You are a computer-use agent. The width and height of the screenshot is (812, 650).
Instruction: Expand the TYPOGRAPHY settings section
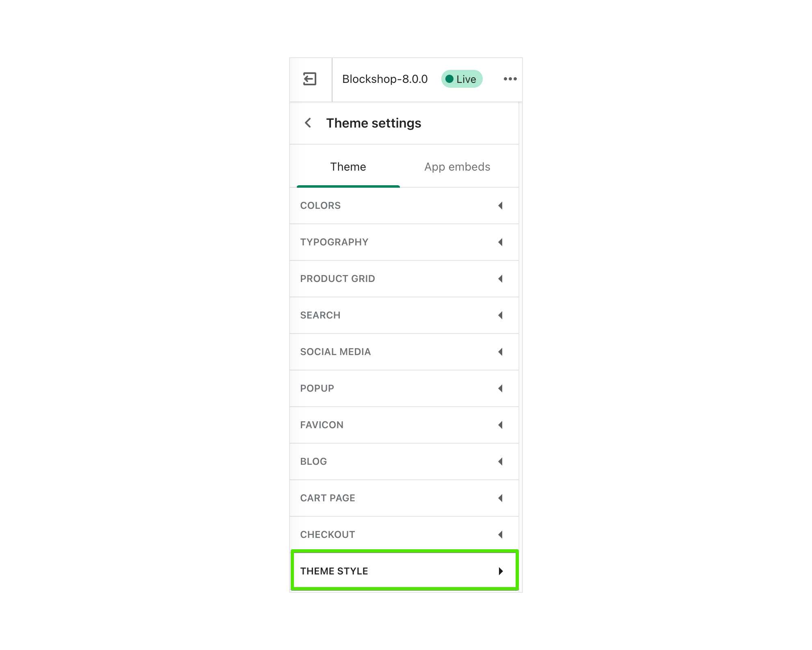pyautogui.click(x=405, y=241)
